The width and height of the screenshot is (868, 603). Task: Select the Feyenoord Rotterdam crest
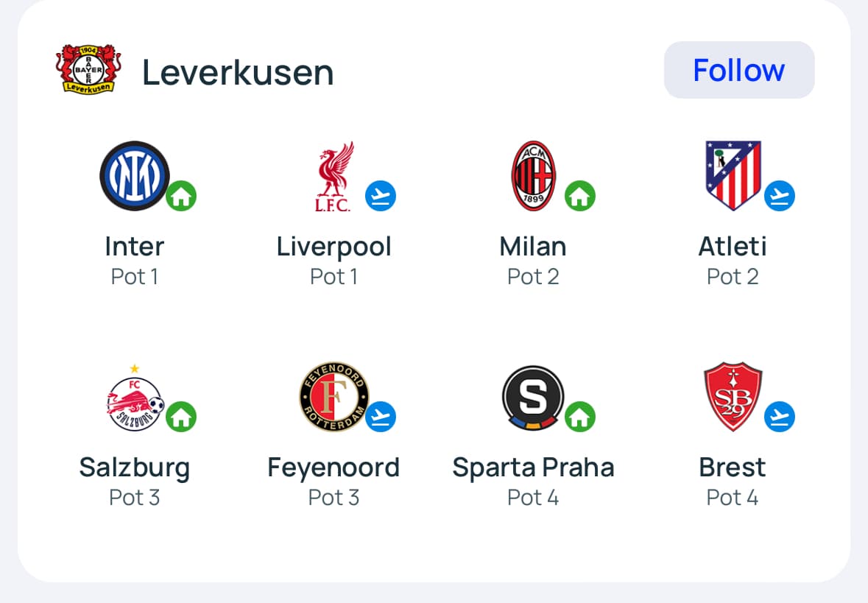click(334, 397)
